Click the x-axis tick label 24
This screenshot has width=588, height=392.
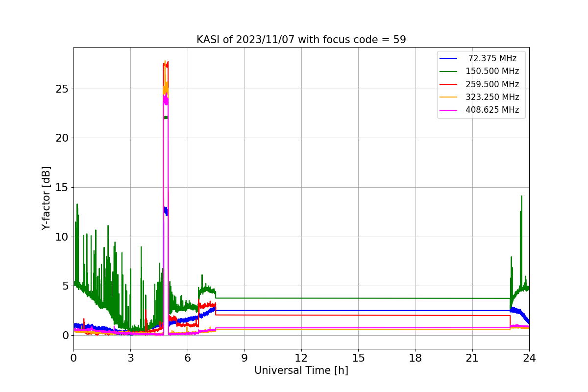[529, 358]
